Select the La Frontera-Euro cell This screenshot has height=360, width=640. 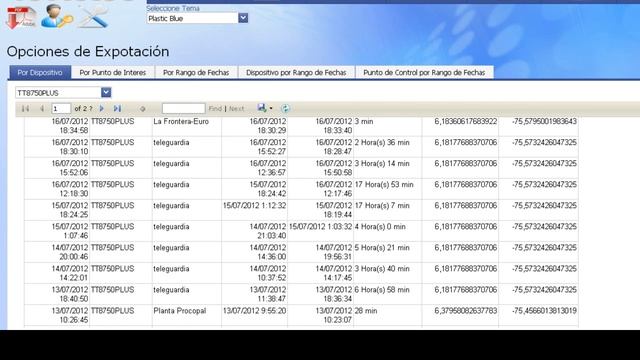[x=187, y=126]
